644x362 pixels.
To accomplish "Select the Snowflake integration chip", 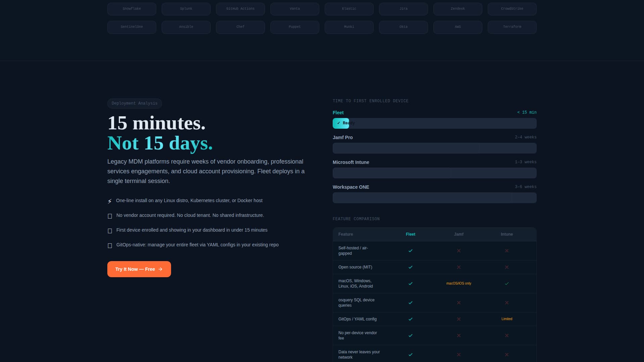I will click(x=132, y=9).
